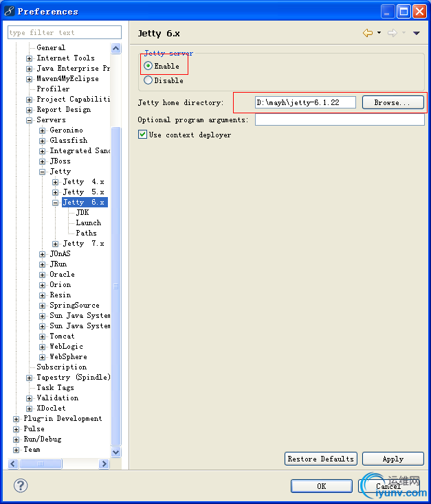Expand the Internet Tools node

[x=29, y=58]
